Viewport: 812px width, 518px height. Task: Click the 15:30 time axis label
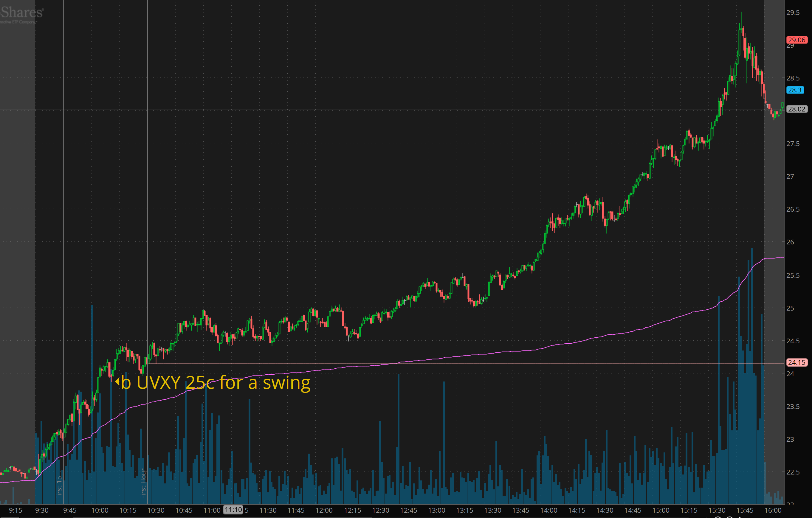717,510
